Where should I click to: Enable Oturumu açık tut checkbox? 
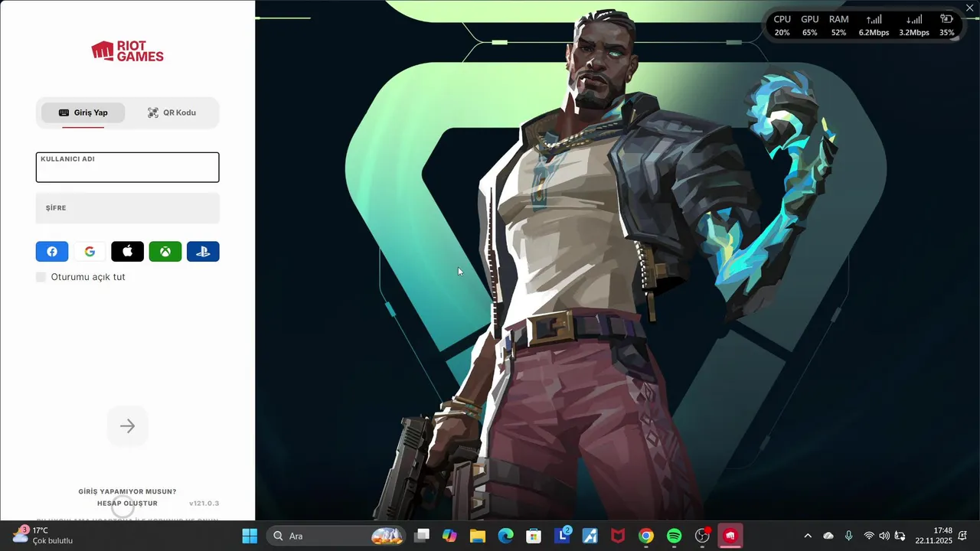[x=41, y=277]
